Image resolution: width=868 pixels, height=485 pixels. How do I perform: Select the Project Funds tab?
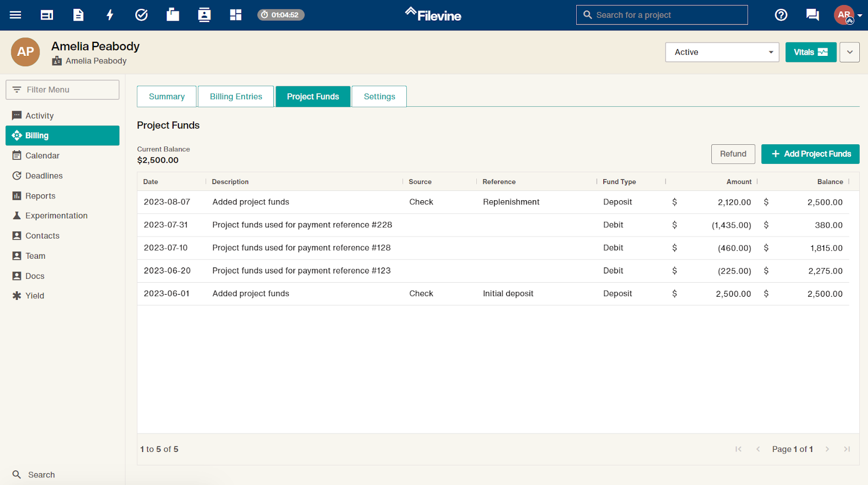[313, 97]
